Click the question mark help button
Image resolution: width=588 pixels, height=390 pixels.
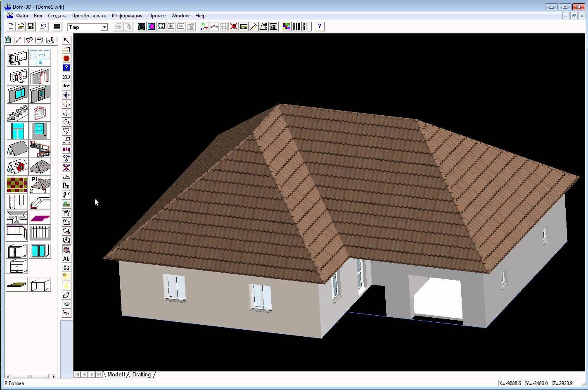point(320,26)
